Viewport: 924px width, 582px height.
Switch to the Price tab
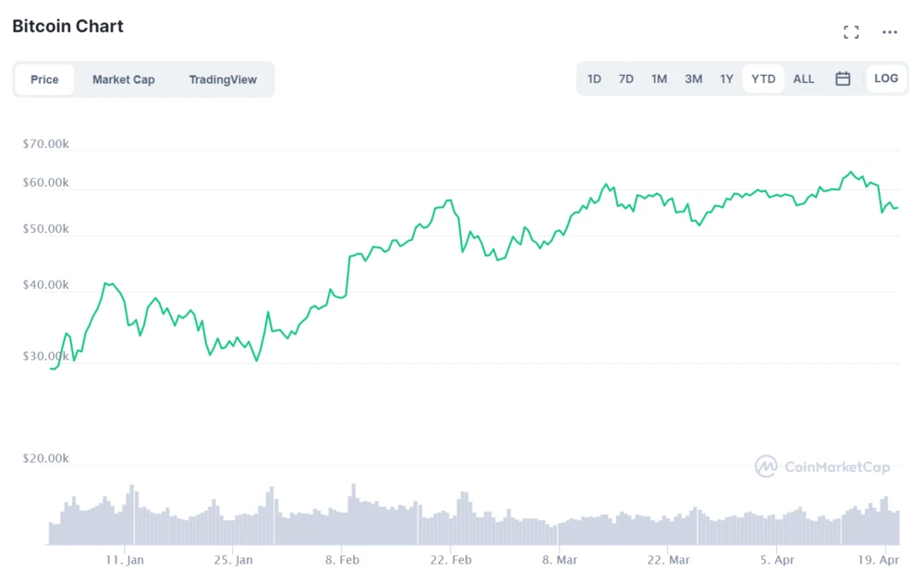(44, 79)
